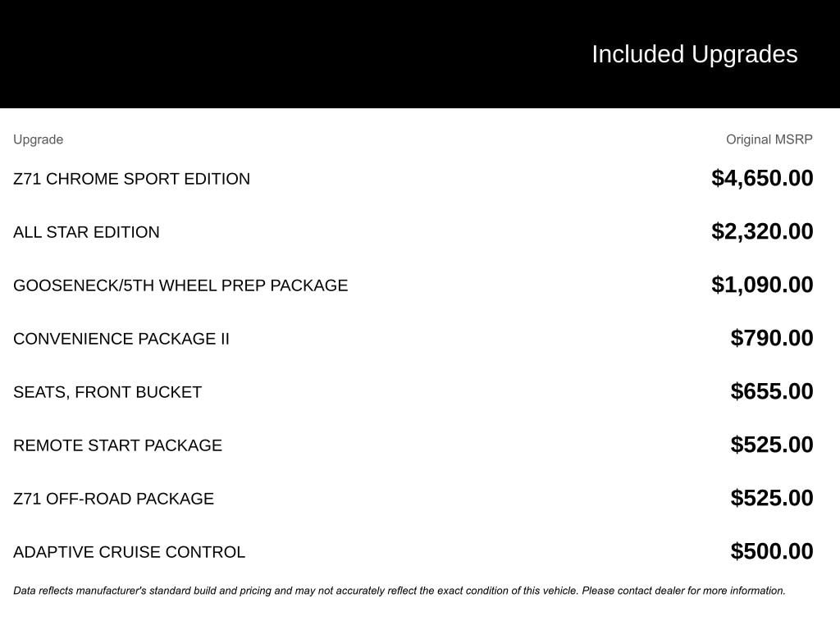Screen dimensions: 840x630
Task: Select the Z71 Chrome Sport Edition upgrade
Action: (131, 179)
